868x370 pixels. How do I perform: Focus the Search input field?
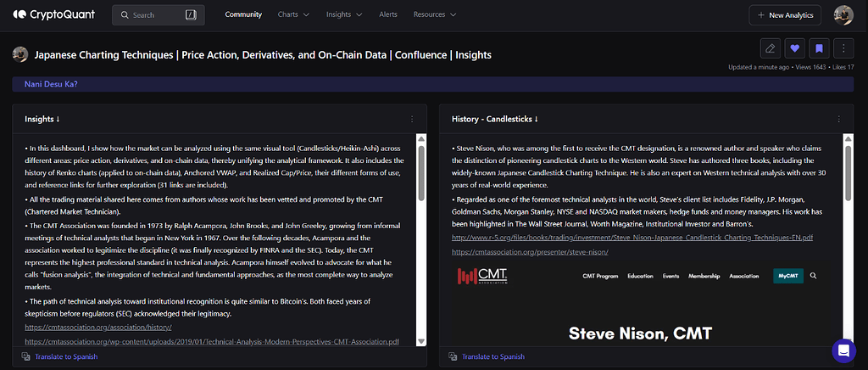158,15
